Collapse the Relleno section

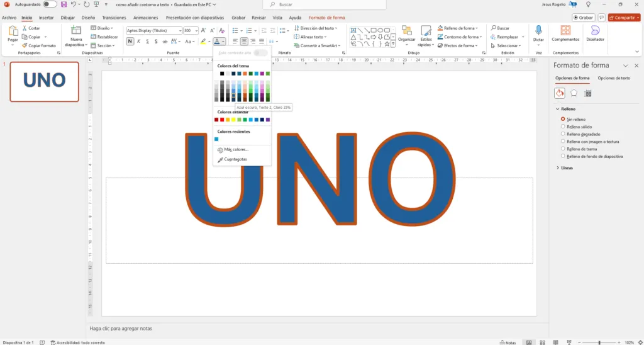pos(566,109)
